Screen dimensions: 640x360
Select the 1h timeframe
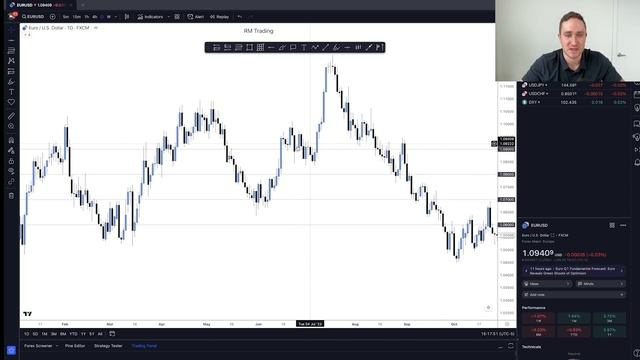[87, 17]
